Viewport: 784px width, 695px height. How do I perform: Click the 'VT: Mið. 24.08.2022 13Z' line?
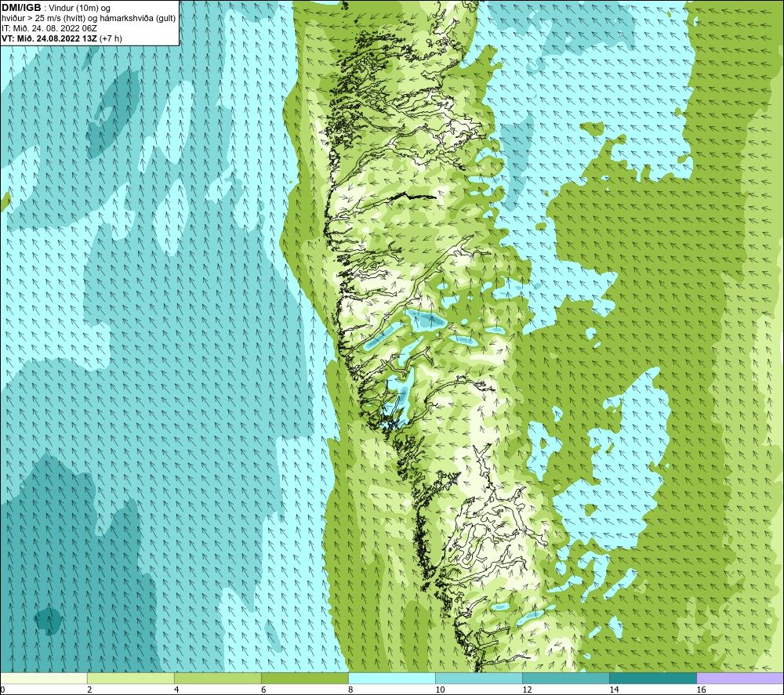[x=49, y=38]
